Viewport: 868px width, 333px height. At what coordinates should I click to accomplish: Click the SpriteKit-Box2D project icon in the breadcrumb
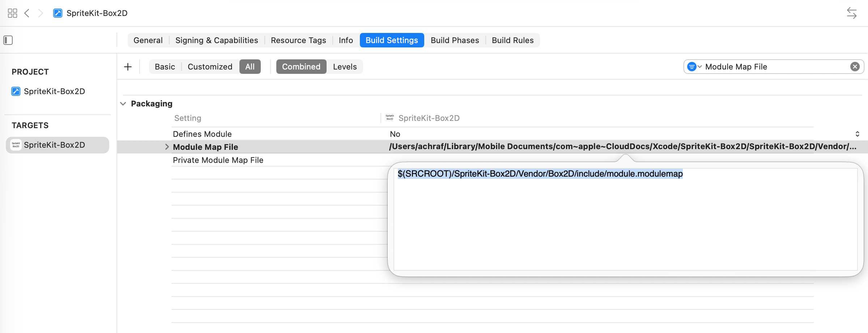click(58, 13)
